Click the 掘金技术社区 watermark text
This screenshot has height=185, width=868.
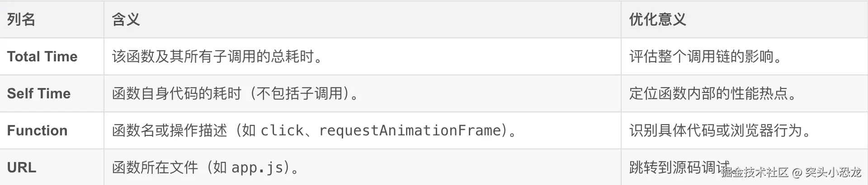coord(755,172)
